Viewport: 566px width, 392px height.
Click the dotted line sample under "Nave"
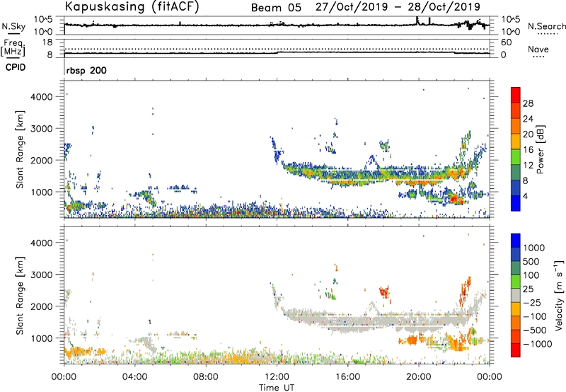[x=539, y=57]
